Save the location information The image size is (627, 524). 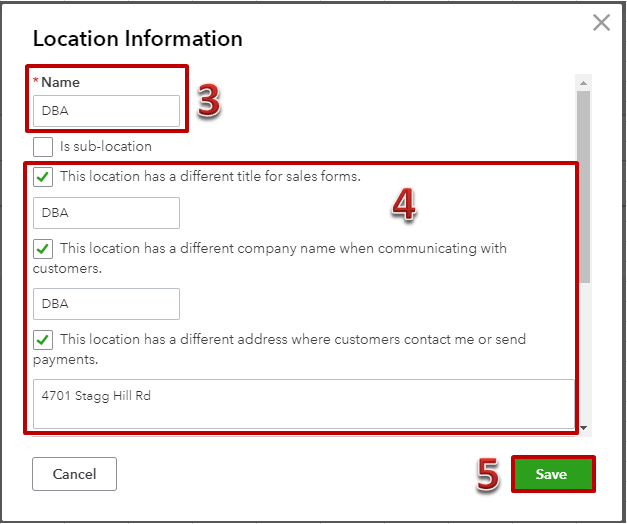[553, 474]
